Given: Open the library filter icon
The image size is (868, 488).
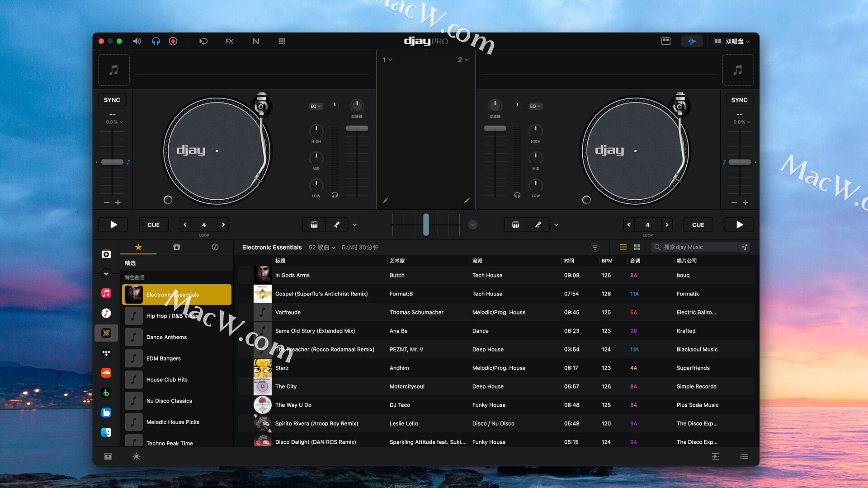Looking at the screenshot, I should [595, 247].
